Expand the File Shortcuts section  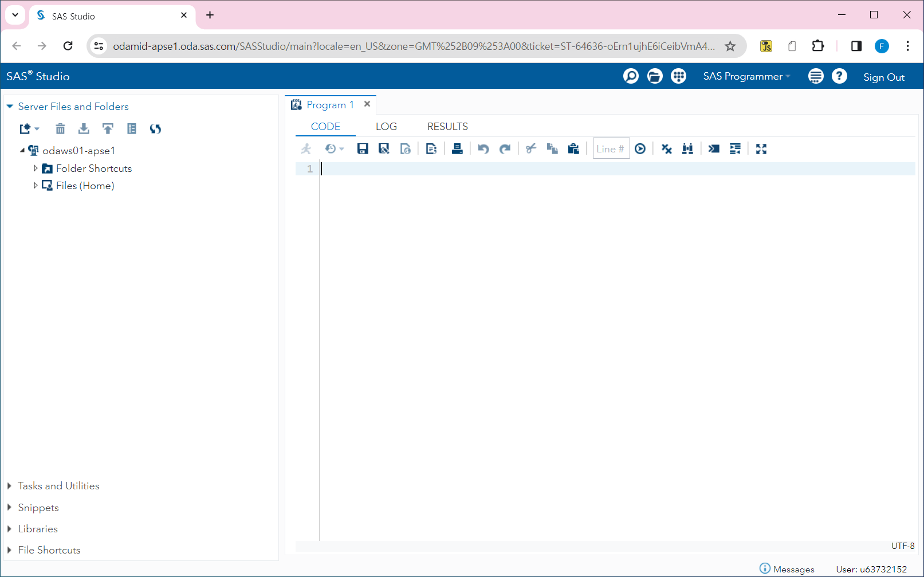click(9, 550)
